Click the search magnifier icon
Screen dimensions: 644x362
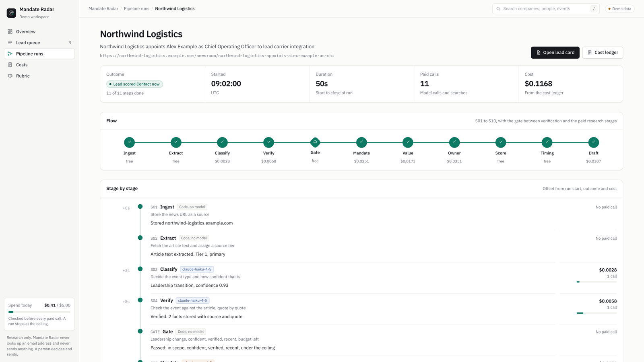click(x=498, y=8)
